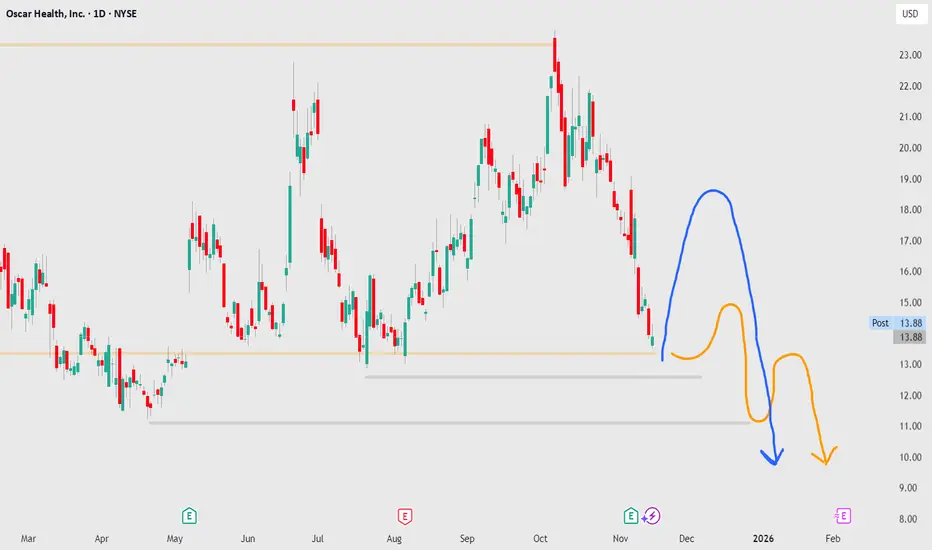Click the Feb time axis label
Image resolution: width=932 pixels, height=550 pixels.
coord(833,539)
